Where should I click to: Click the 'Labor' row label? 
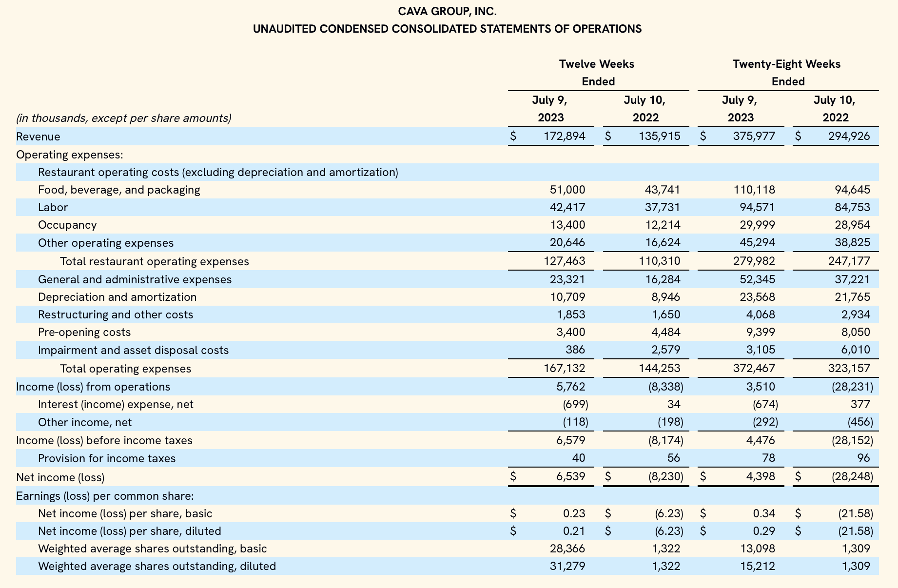pyautogui.click(x=53, y=207)
